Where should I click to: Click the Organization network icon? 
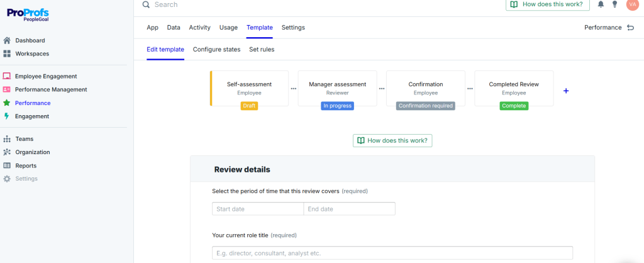[7, 152]
